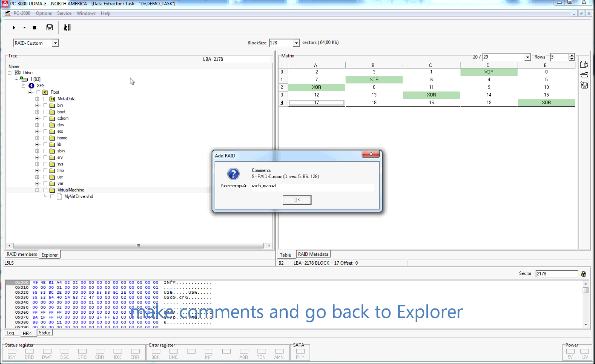Open the Help menu
Image resolution: width=595 pixels, height=364 pixels.
pyautogui.click(x=105, y=13)
